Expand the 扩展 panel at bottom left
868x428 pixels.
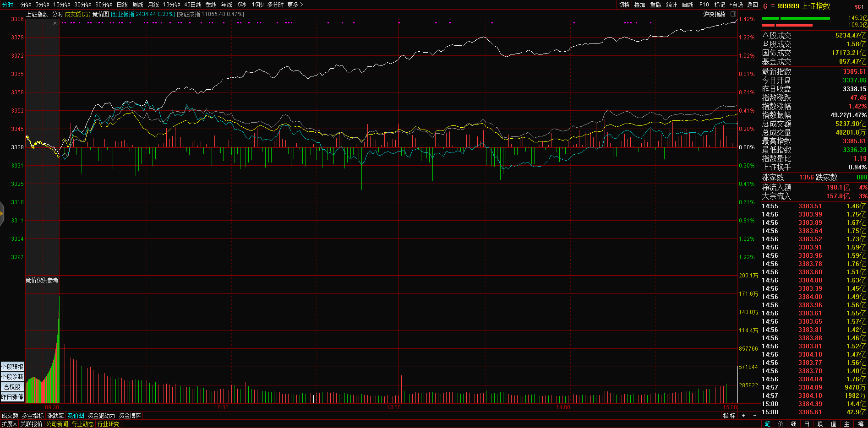point(9,424)
